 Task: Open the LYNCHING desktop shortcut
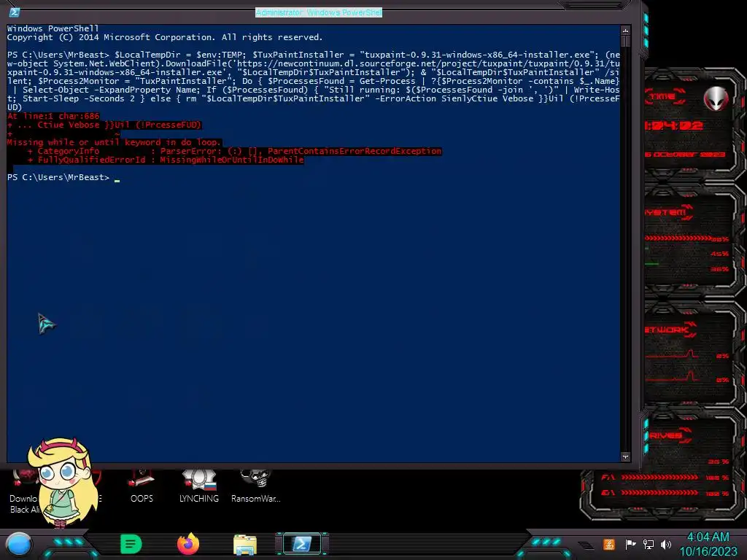198,486
